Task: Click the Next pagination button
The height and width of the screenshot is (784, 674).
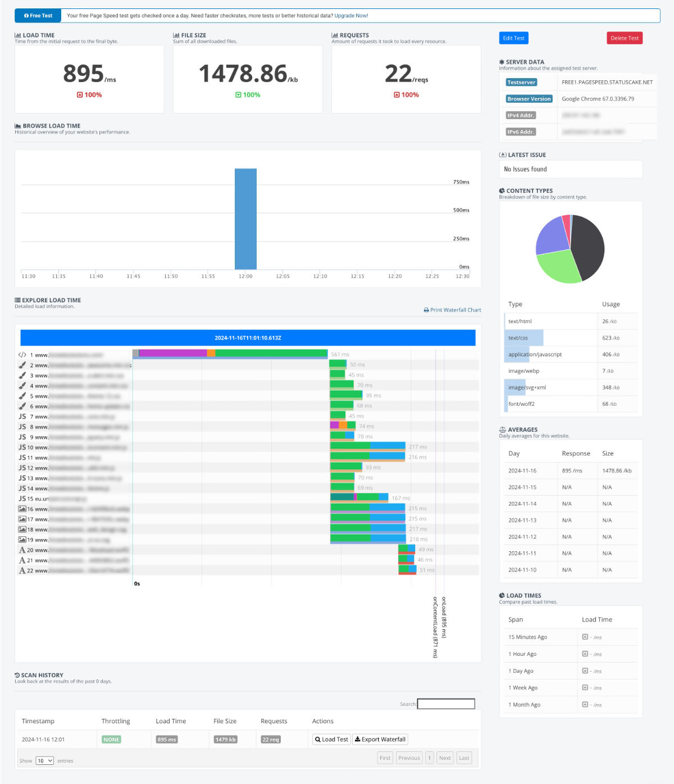Action: (445, 758)
